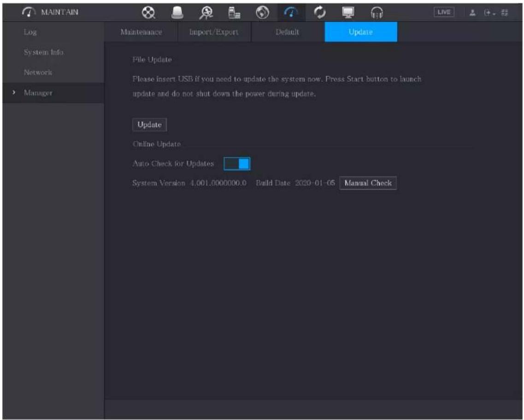Open the Log section
This screenshot has height=420, width=524.
(x=53, y=32)
